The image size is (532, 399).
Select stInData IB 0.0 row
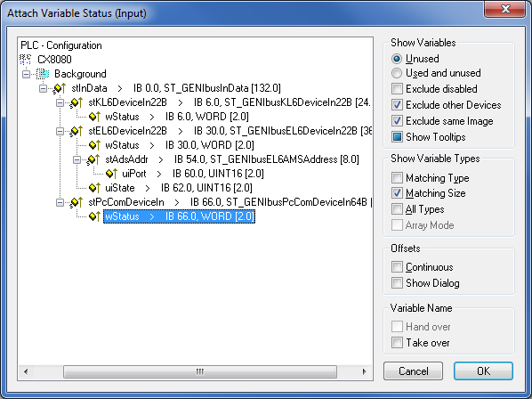tap(176, 88)
